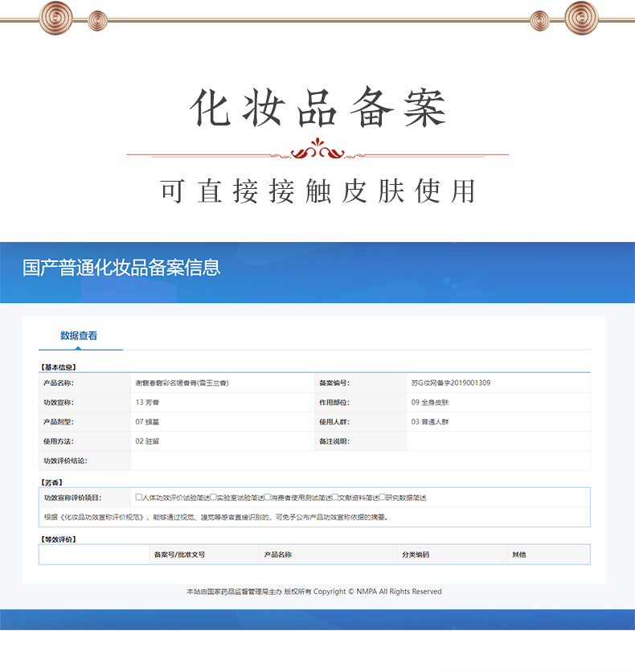Screen dimensions: 635x672
Task: Enable the 消费者使用测试简述 checkbox
Action: tap(268, 497)
